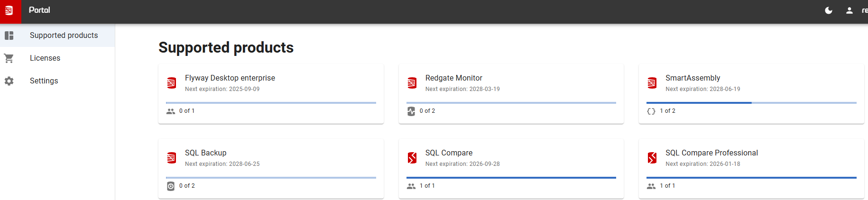Screen dimensions: 868x200
Task: Click the SmartAssembly usage progress bar
Action: [x=751, y=103]
